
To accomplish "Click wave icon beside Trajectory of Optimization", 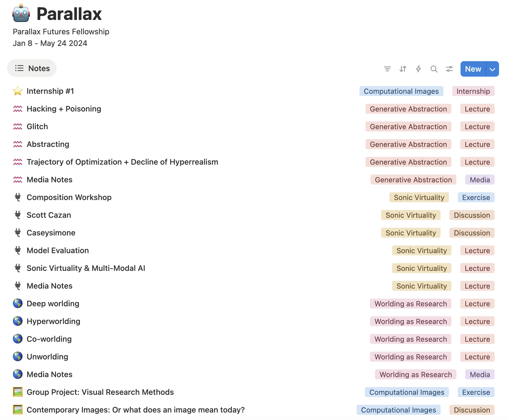I will 18,162.
